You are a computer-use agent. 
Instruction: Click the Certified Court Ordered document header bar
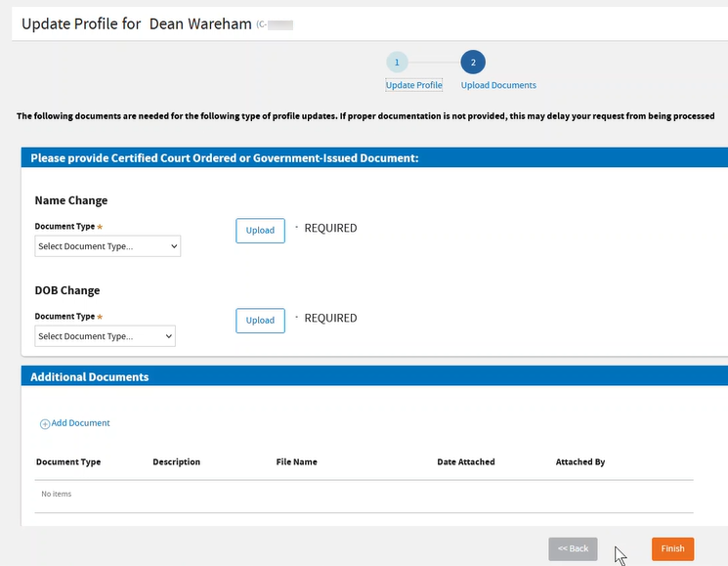pos(225,157)
